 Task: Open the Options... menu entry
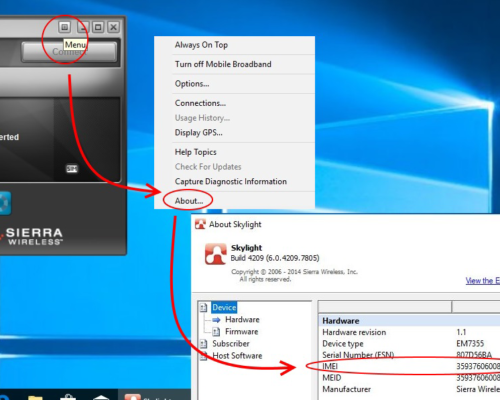192,84
